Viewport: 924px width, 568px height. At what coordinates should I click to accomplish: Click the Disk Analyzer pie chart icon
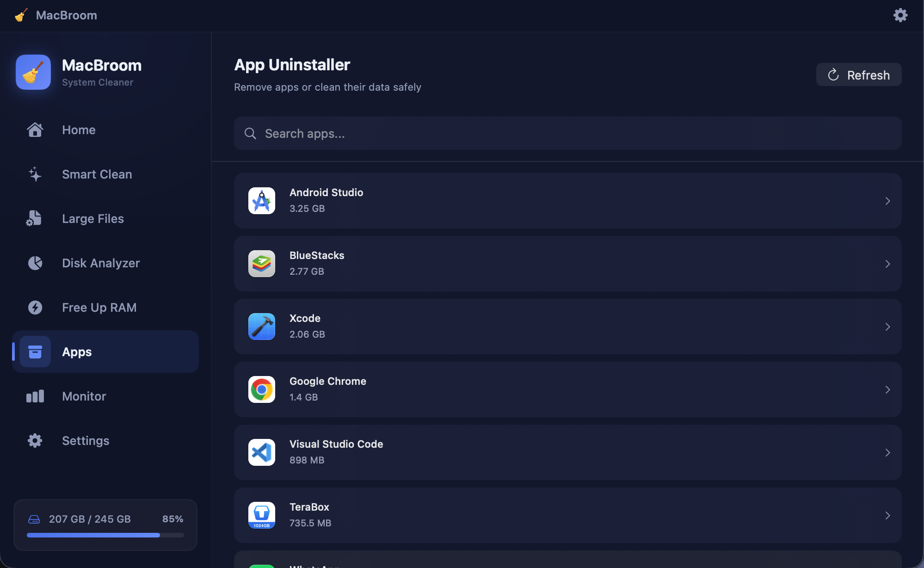[x=35, y=263]
